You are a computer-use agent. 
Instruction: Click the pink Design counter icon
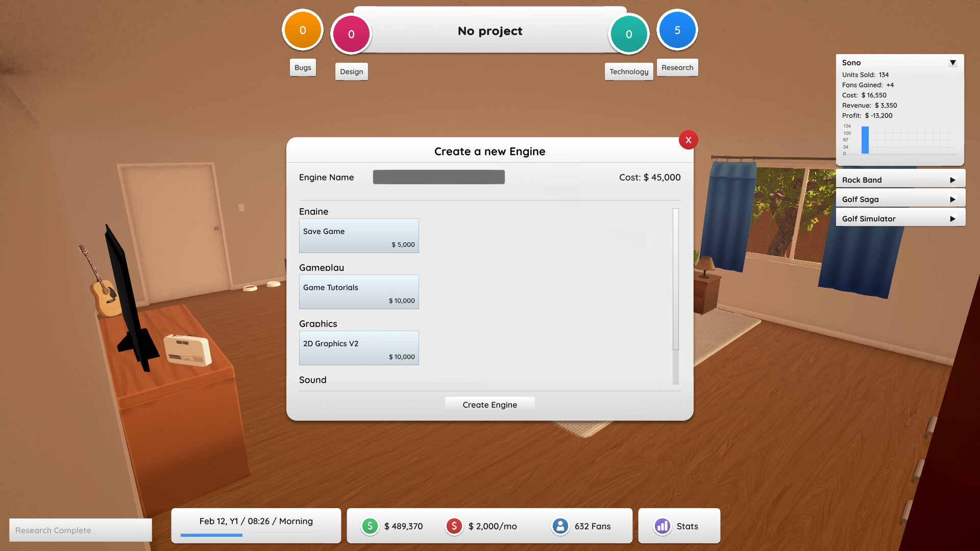tap(351, 34)
